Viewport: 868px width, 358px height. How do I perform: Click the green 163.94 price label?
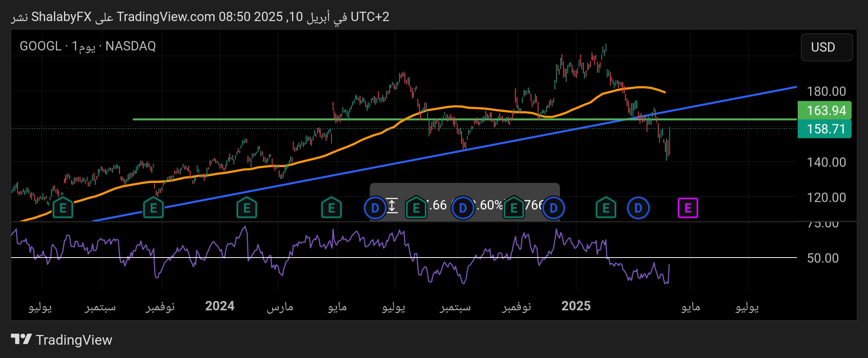coord(824,111)
